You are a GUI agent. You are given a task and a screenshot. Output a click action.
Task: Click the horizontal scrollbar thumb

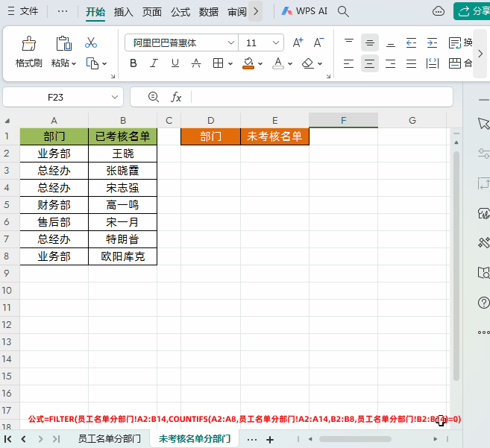click(x=355, y=439)
